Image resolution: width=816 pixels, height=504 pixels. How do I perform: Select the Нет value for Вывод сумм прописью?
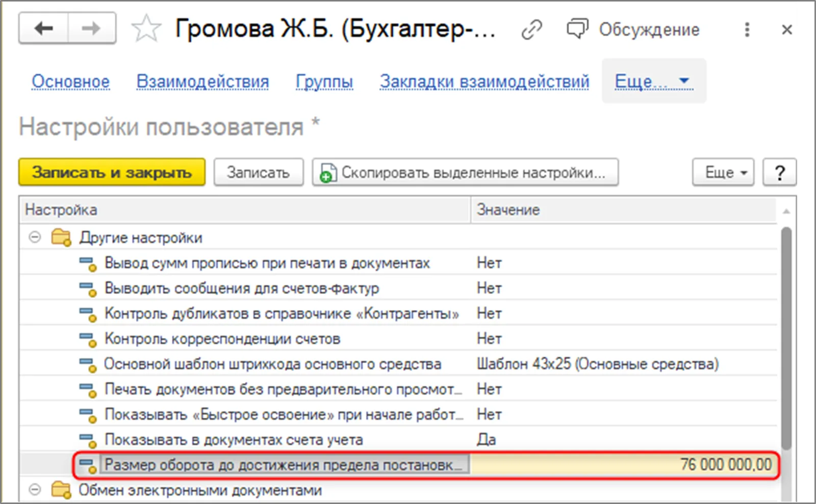click(x=489, y=263)
